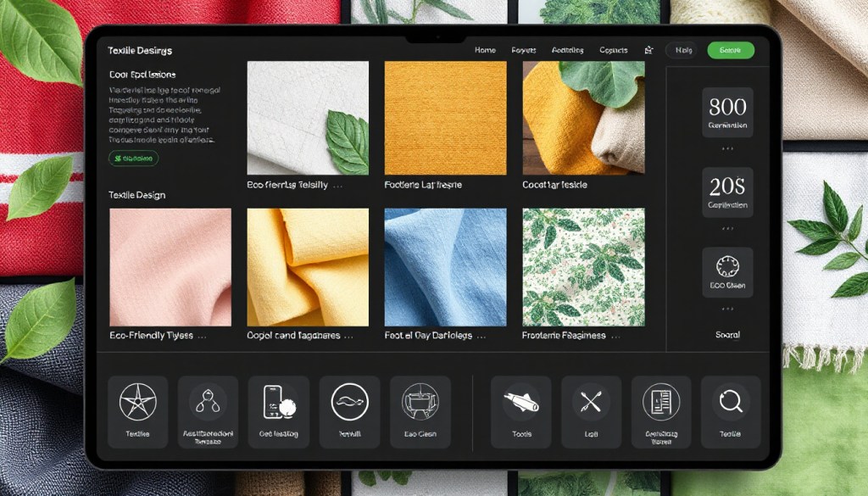Select Contacts in the top navigation
The image size is (868, 496).
click(613, 50)
